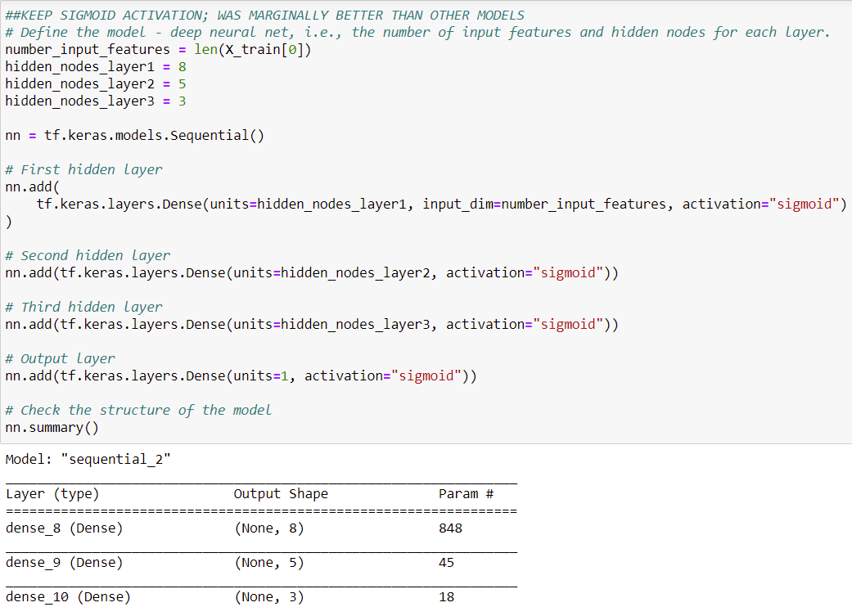Click the number_input_features assignment line
852x616 pixels.
pyautogui.click(x=158, y=50)
